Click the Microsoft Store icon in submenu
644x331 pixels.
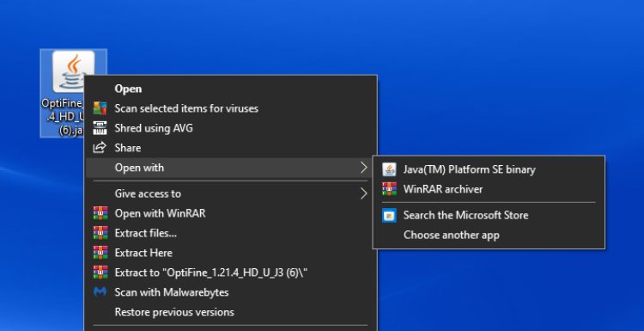(389, 216)
